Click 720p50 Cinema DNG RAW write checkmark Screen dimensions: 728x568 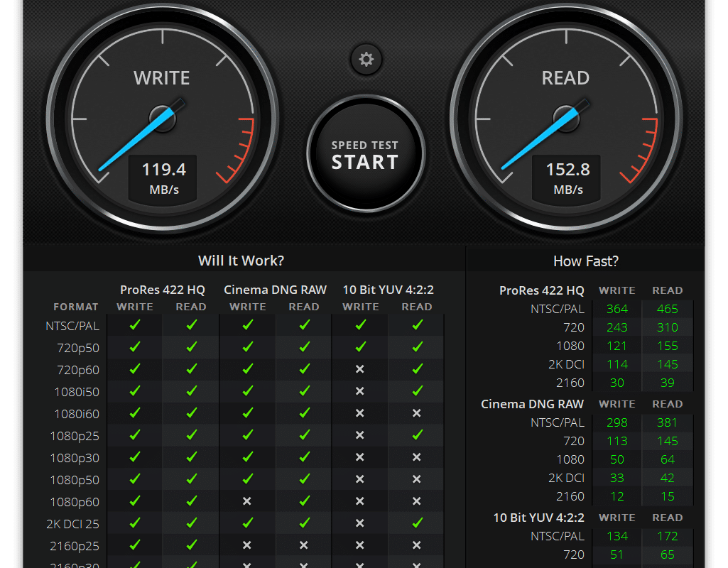(x=247, y=346)
